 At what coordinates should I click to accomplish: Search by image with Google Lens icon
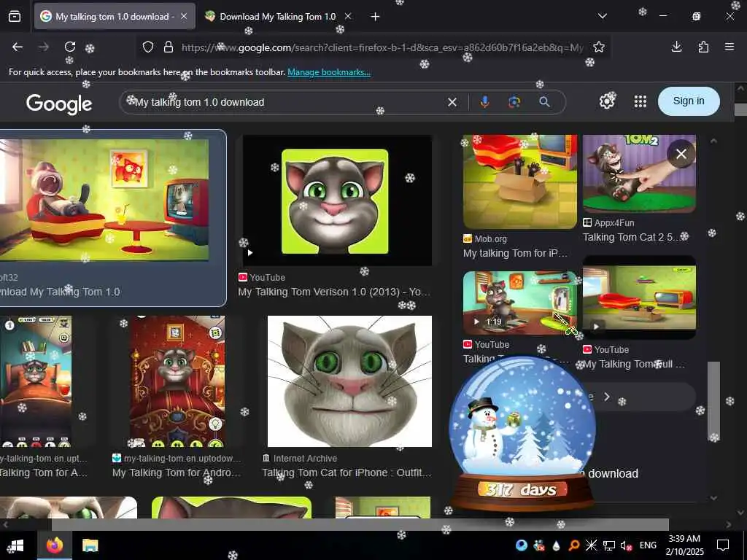[x=514, y=102]
